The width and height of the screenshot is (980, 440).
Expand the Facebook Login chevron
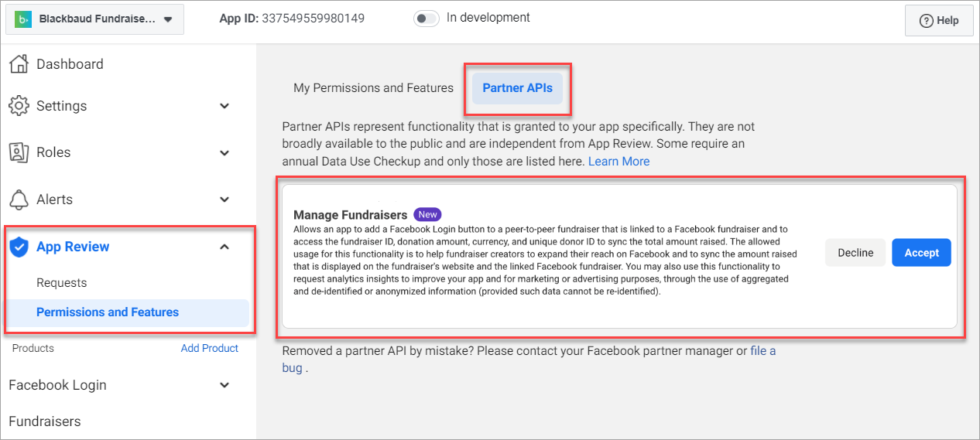(224, 385)
